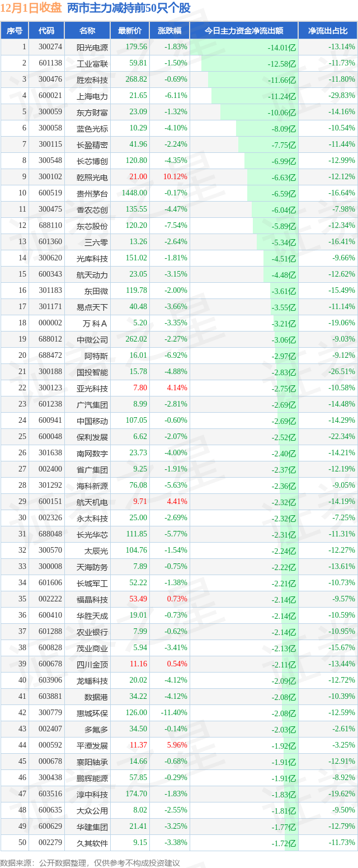This screenshot has width=358, height=868.
Task: Click the 12月1日收盘 heading text
Action: pos(31,8)
